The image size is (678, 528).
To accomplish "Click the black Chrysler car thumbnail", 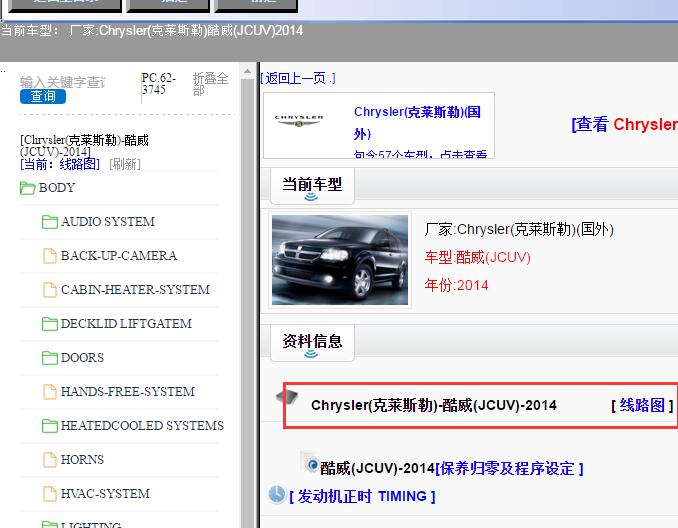I will click(x=340, y=260).
